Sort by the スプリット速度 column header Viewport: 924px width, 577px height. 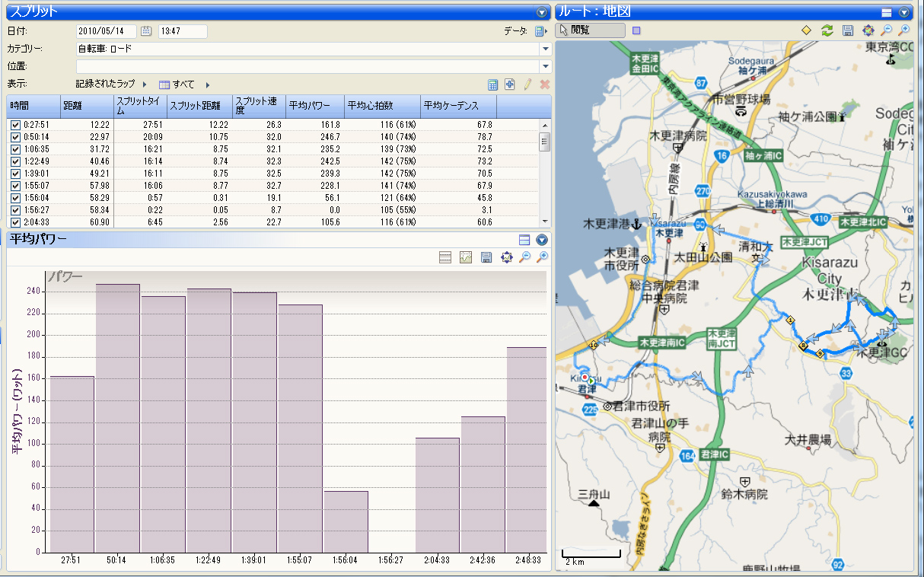pos(259,106)
